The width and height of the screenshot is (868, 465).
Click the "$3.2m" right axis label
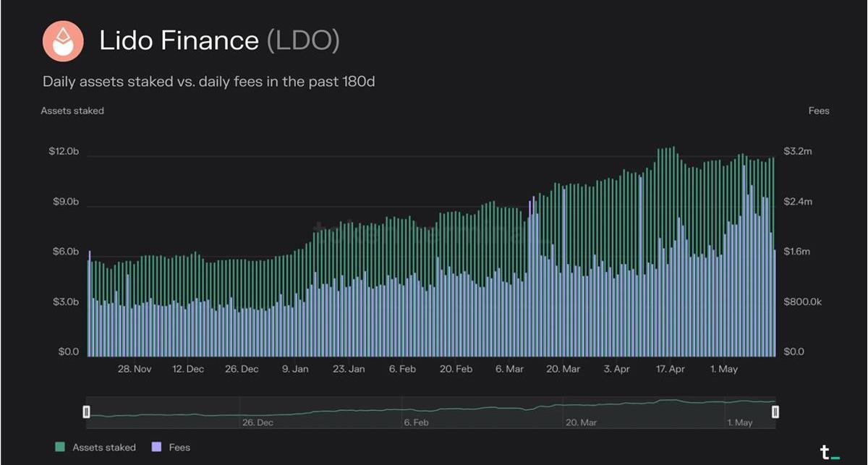click(x=798, y=152)
